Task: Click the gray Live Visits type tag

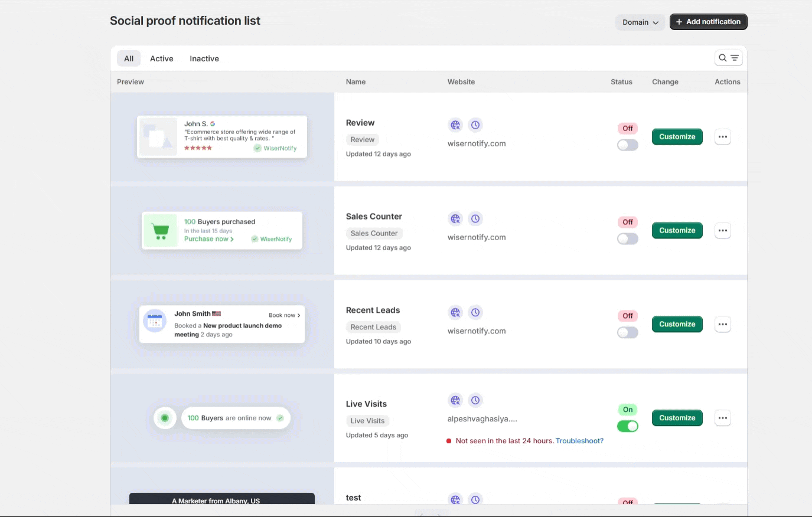Action: click(367, 421)
